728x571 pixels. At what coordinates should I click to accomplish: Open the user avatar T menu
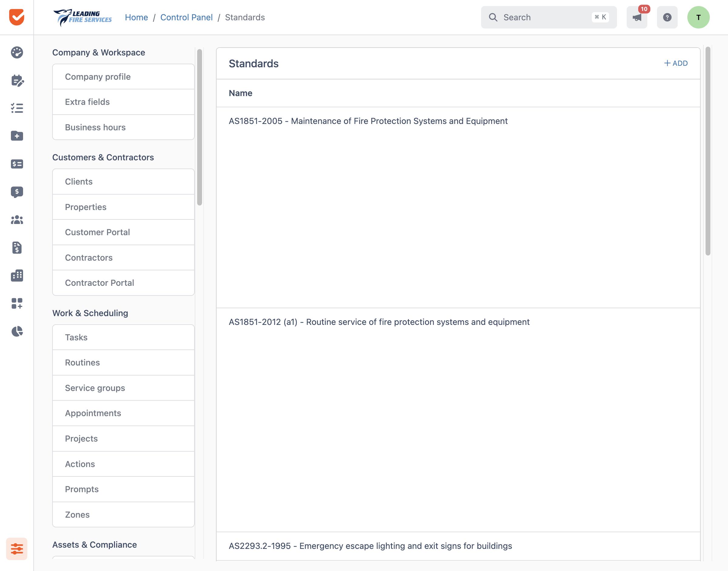[698, 17]
